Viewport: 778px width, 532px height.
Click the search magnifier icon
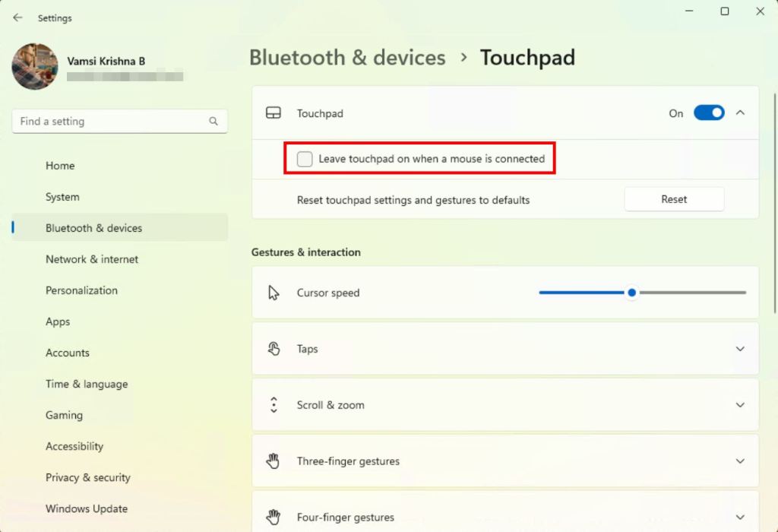coord(213,121)
